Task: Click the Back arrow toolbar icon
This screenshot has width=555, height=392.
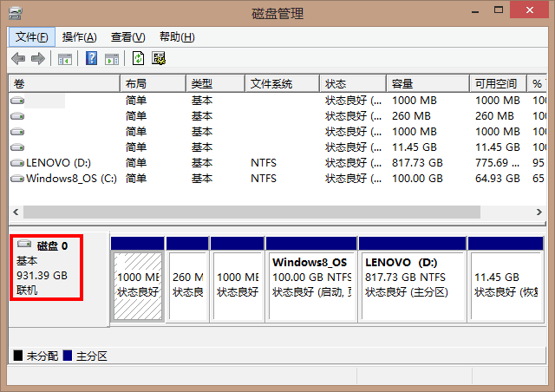Action: 17,58
